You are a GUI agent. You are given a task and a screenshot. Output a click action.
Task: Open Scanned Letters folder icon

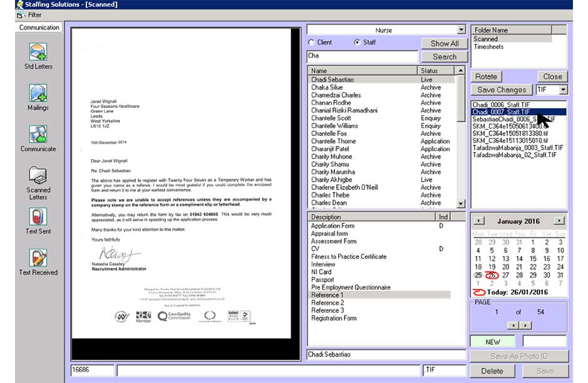click(38, 176)
